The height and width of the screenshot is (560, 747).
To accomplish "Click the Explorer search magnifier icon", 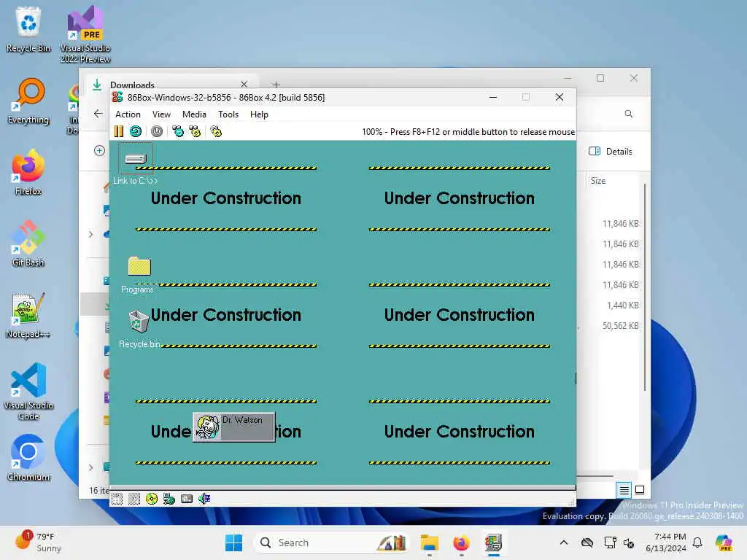I will [628, 114].
